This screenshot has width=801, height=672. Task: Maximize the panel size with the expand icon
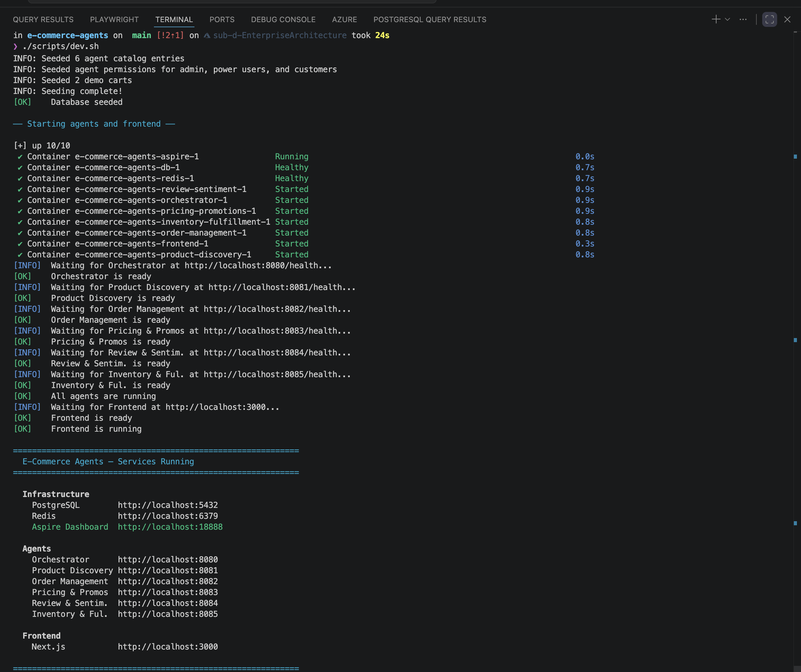click(770, 19)
